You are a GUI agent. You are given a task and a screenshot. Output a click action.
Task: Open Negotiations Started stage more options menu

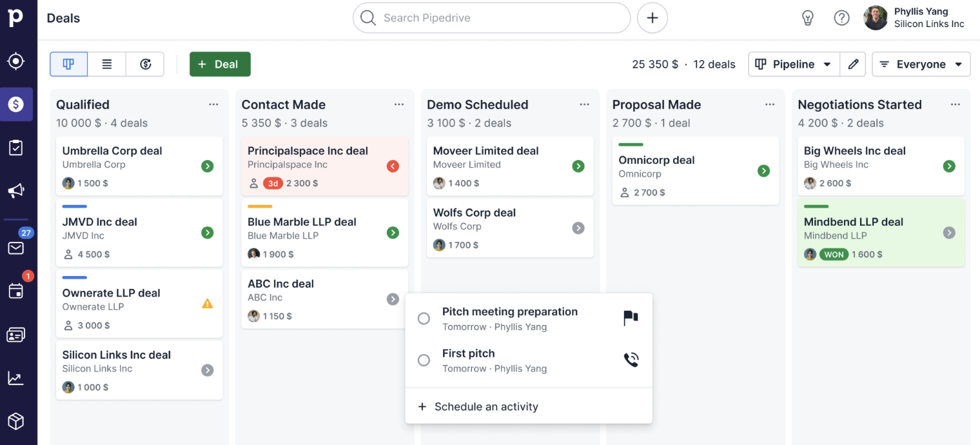(955, 104)
